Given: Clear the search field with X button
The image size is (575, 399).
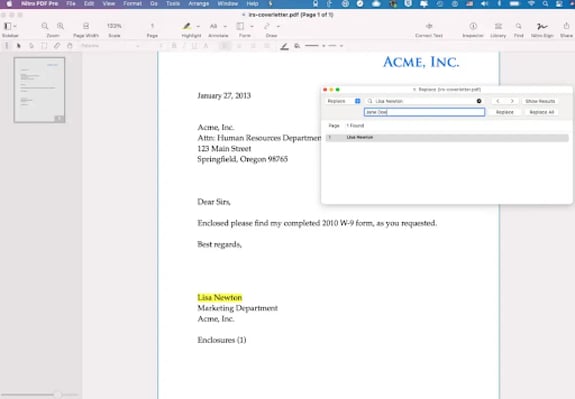Looking at the screenshot, I should [479, 101].
